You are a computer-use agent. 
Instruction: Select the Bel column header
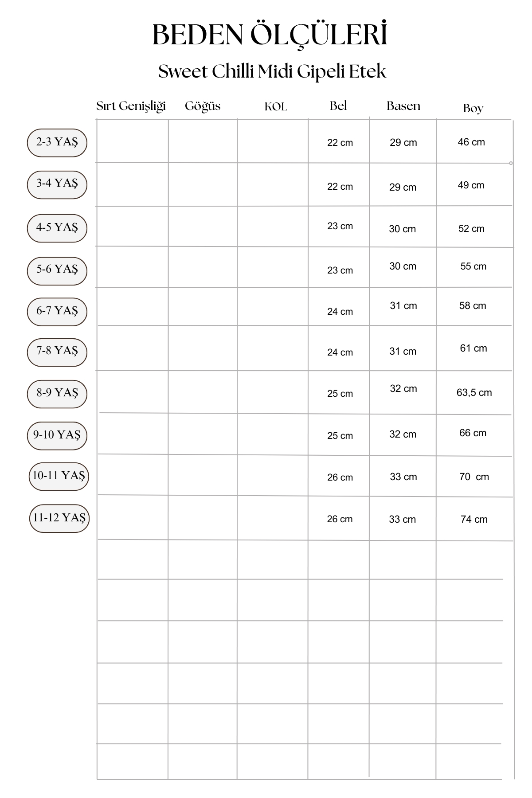pos(338,106)
